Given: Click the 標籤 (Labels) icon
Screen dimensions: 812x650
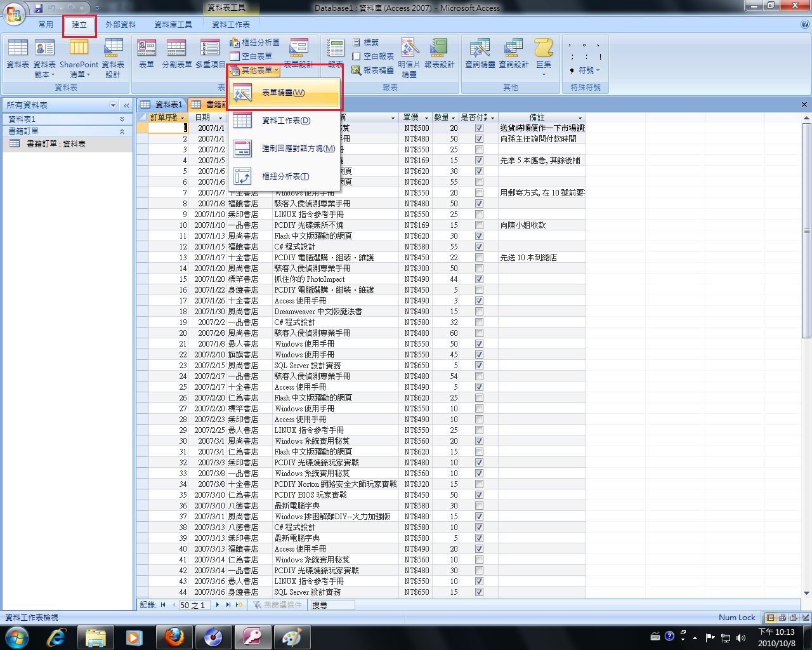Looking at the screenshot, I should 365,42.
